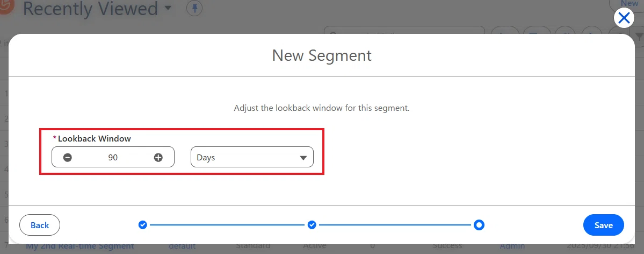Open the filter funnel icon
The height and width of the screenshot is (254, 644).
pos(640,37)
